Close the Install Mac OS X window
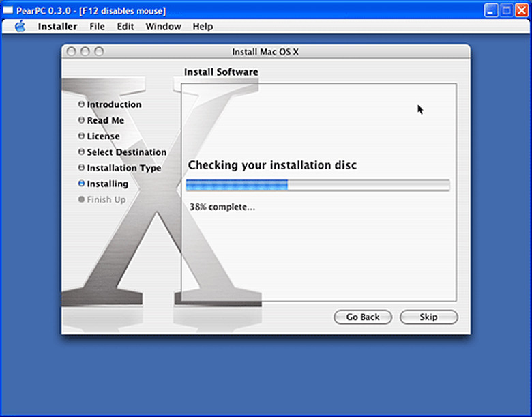This screenshot has height=417, width=532. 71,52
